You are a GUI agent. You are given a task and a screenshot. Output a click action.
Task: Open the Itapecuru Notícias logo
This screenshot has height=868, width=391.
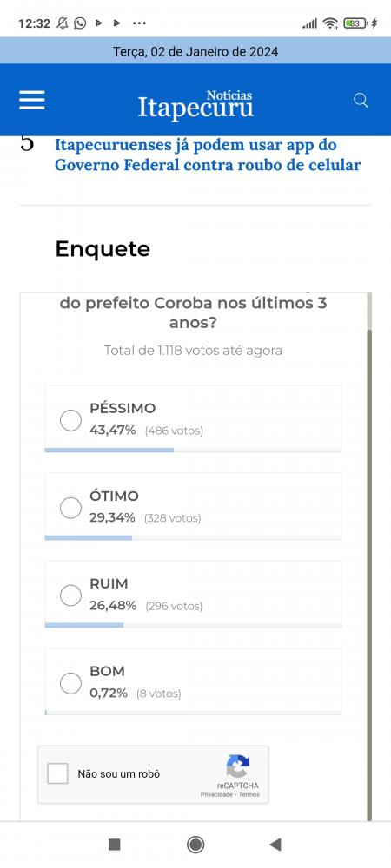pos(195,105)
